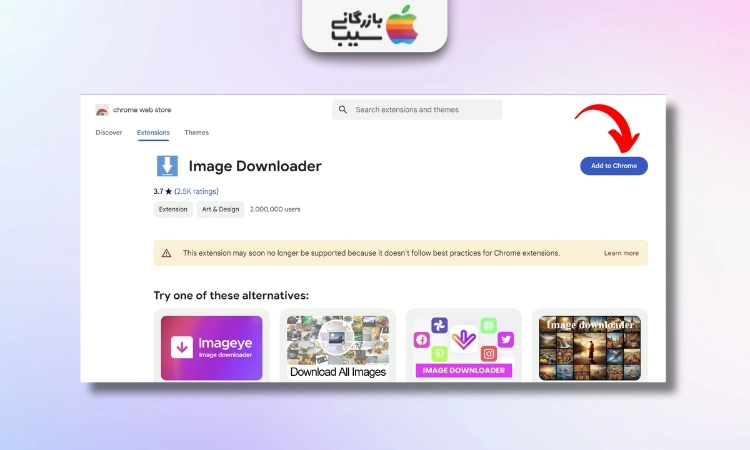Open the Discover tab
Viewport: 750px width, 450px height.
coord(109,132)
